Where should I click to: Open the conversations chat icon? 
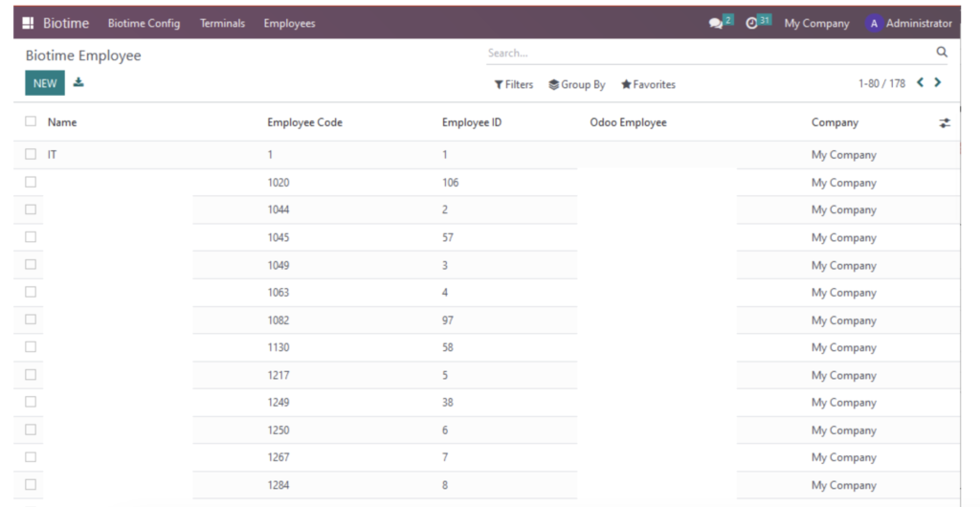716,23
